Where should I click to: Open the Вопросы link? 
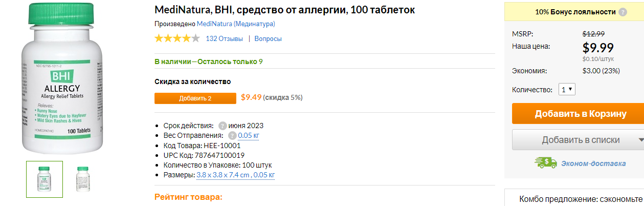268,38
